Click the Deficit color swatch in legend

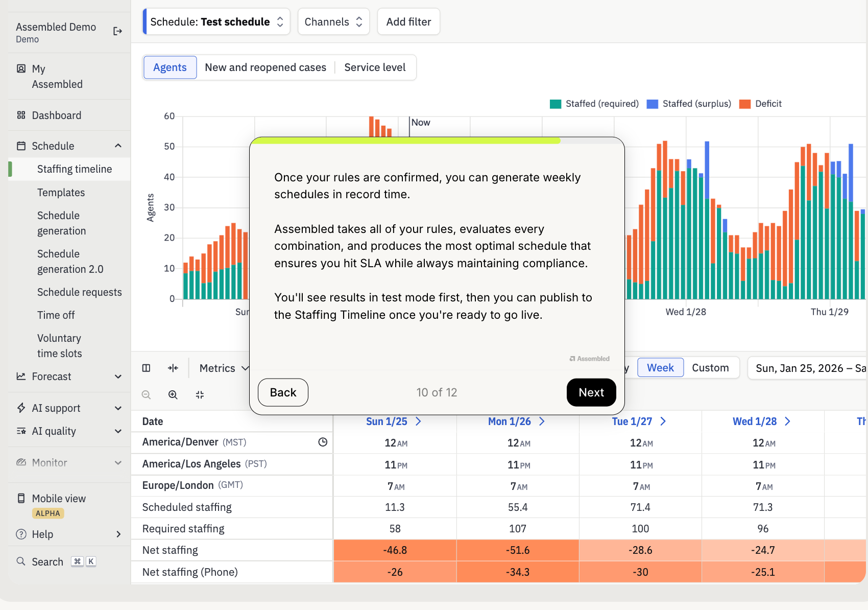(x=745, y=104)
